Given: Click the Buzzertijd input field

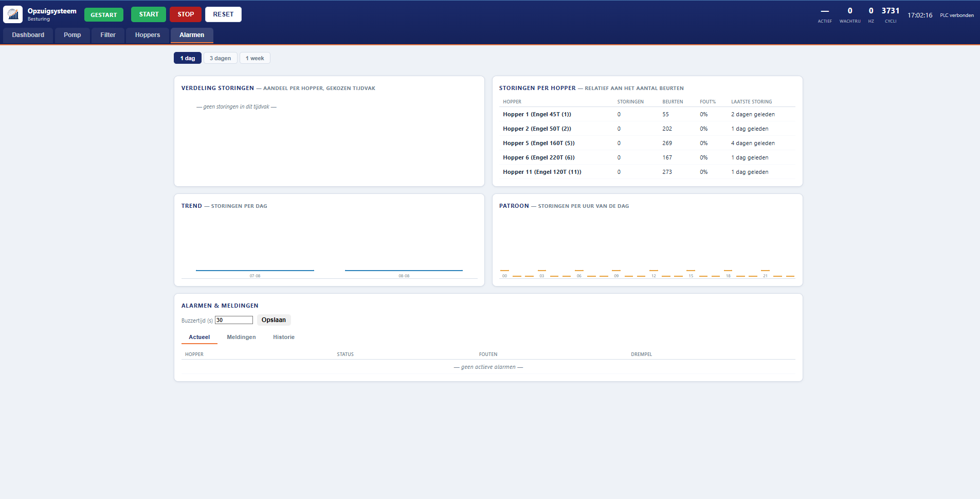Looking at the screenshot, I should [234, 320].
